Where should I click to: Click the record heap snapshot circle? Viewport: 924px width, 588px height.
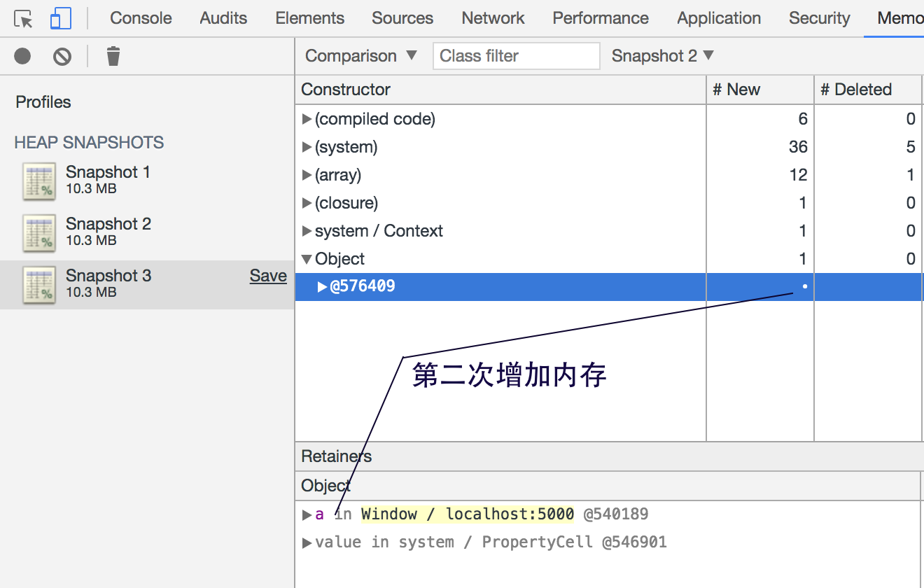pos(22,56)
